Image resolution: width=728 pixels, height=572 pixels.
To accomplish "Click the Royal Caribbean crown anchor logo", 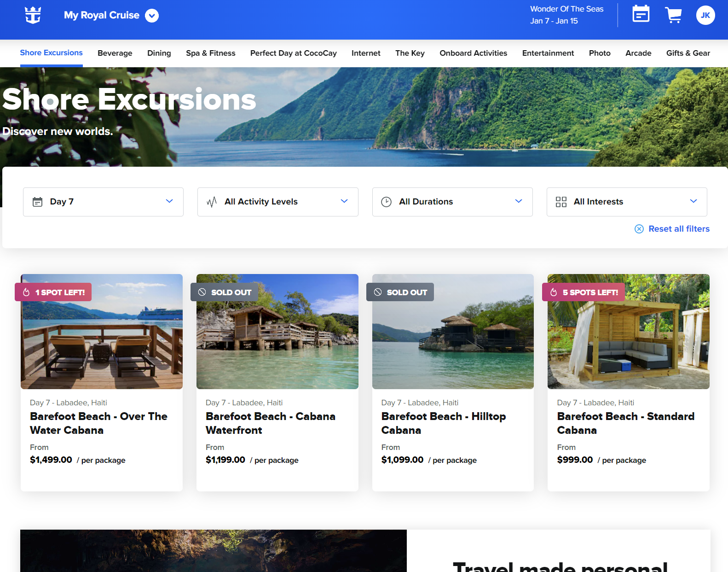I will coord(33,15).
